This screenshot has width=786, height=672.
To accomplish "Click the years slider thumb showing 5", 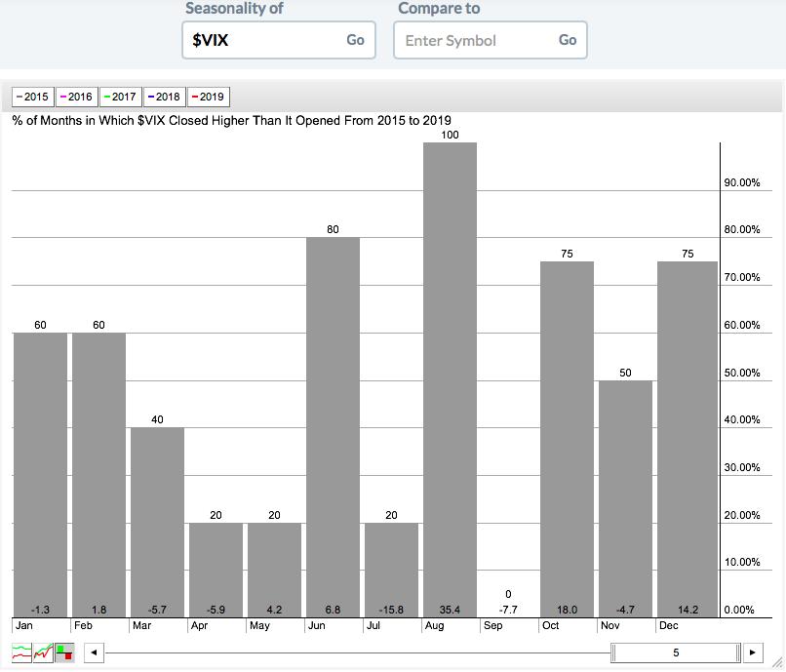I will [676, 652].
